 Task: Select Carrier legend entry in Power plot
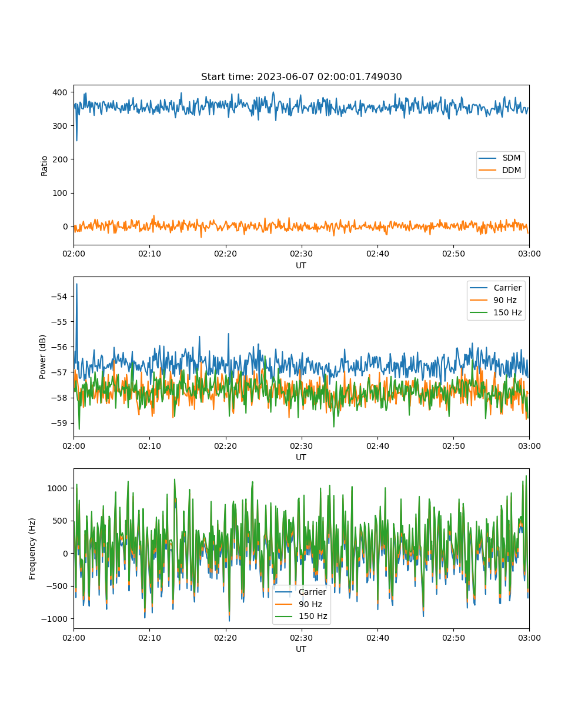pos(507,288)
